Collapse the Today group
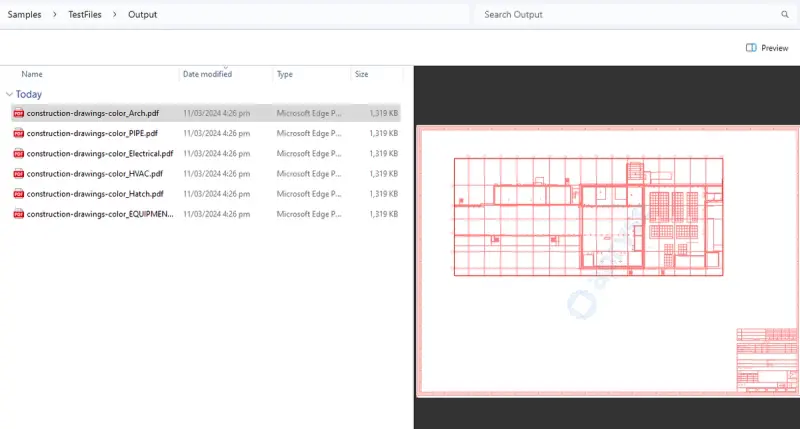Screen dimensions: 800x429 point(9,94)
